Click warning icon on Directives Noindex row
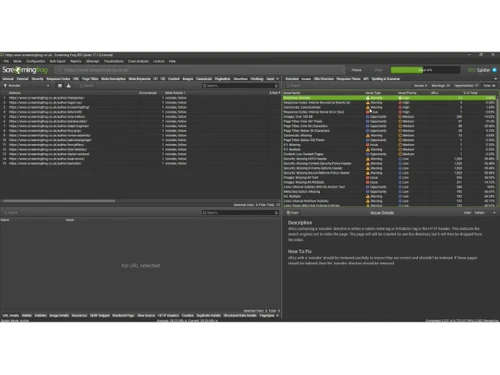500x375 pixels. pos(368,98)
